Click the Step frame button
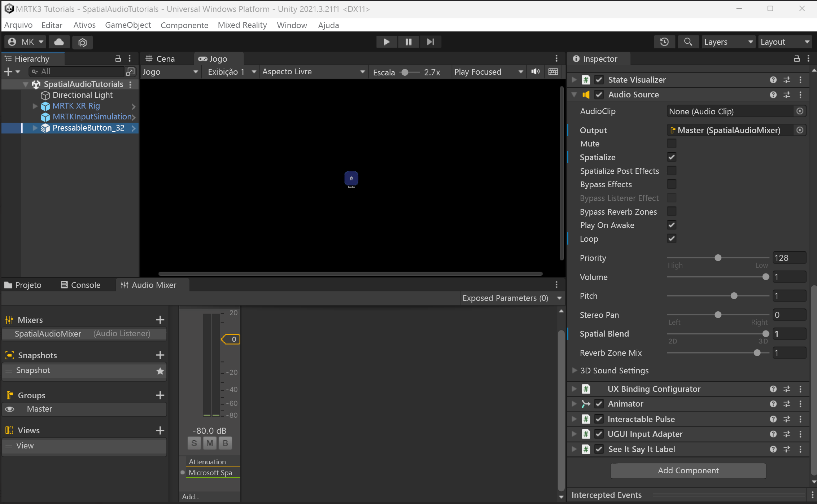The width and height of the screenshot is (817, 504). [x=430, y=41]
